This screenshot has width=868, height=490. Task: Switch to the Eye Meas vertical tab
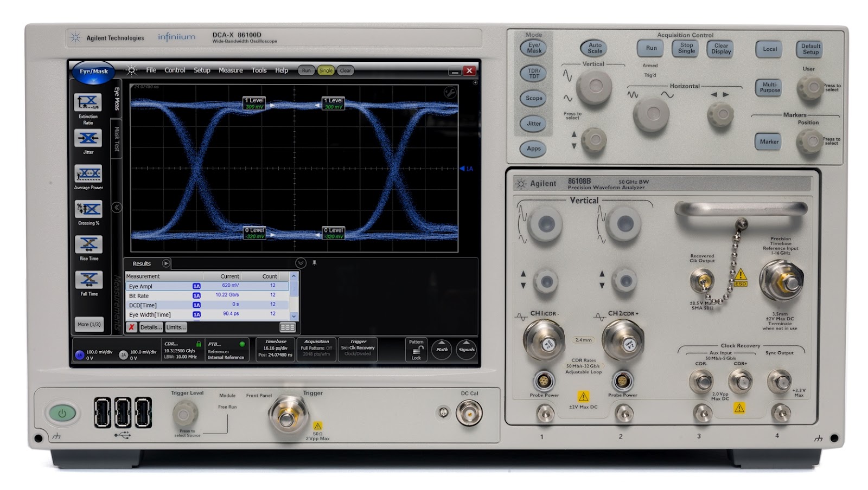pos(116,99)
